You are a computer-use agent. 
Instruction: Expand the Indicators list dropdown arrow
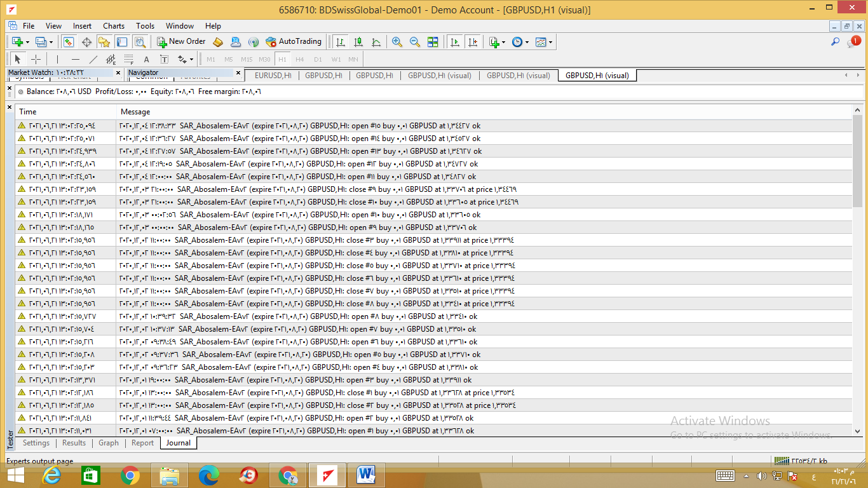503,42
